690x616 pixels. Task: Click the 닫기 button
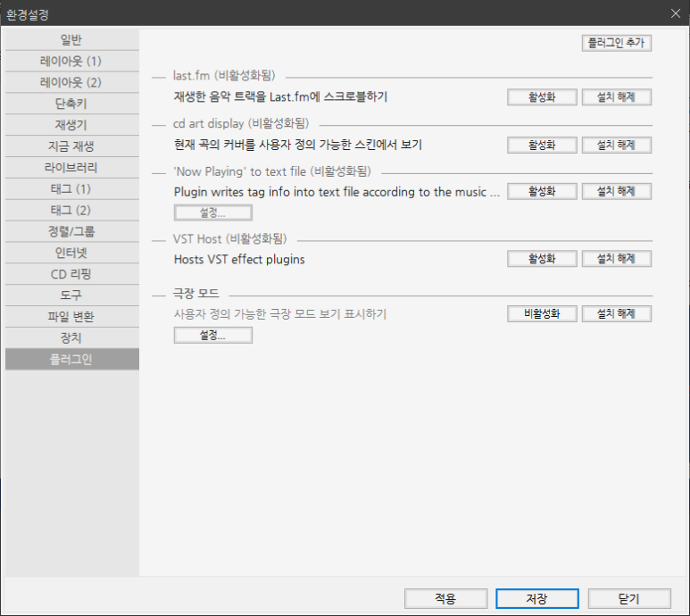coord(629,599)
